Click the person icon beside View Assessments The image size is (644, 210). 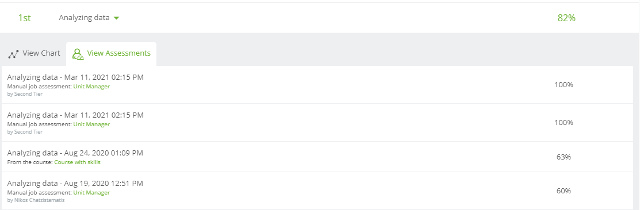coord(78,54)
